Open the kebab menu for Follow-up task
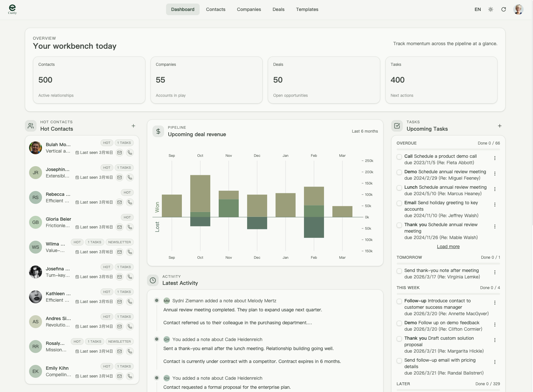The width and height of the screenshot is (533, 392). (495, 303)
